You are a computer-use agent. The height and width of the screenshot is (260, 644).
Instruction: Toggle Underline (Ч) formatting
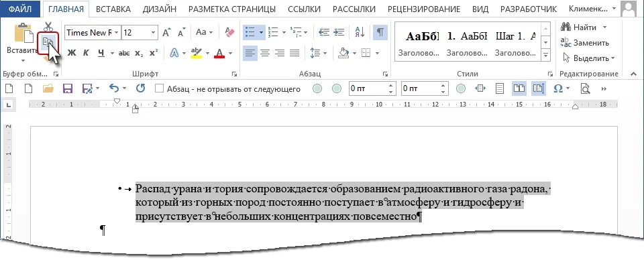tap(101, 54)
